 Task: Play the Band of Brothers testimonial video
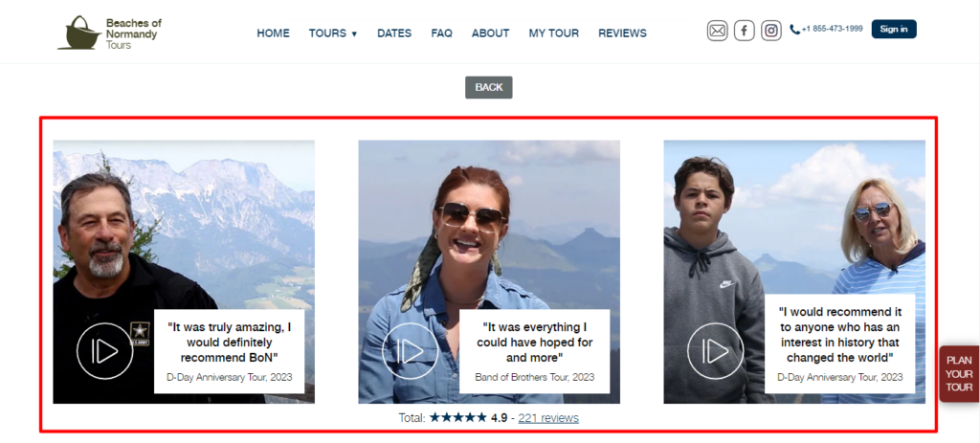410,350
